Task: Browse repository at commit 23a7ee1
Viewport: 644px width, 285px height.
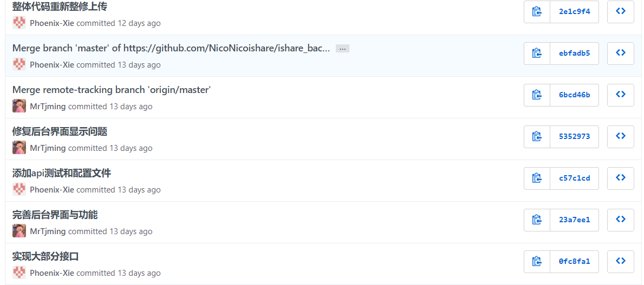Action: [x=621, y=220]
